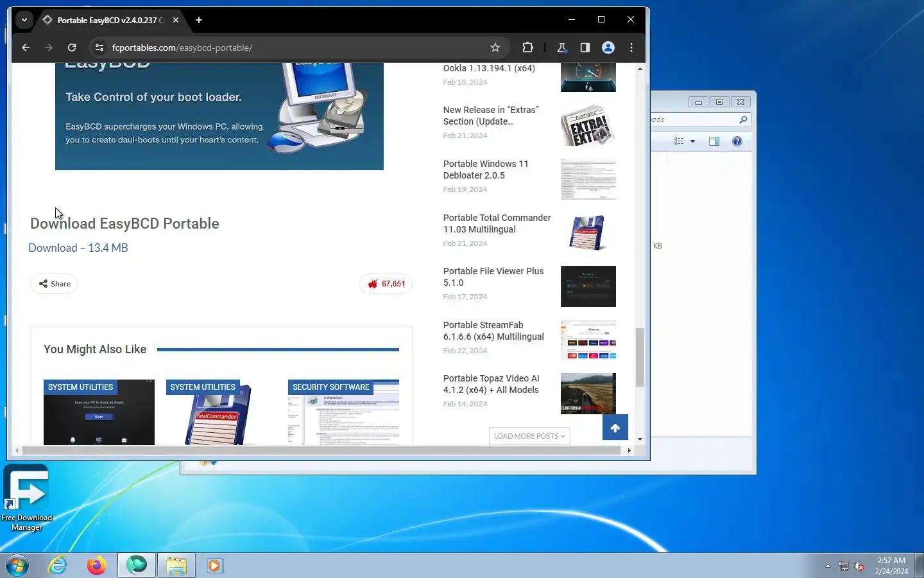
Task: Click the Topaz Video AI thumbnail
Action: (x=588, y=394)
